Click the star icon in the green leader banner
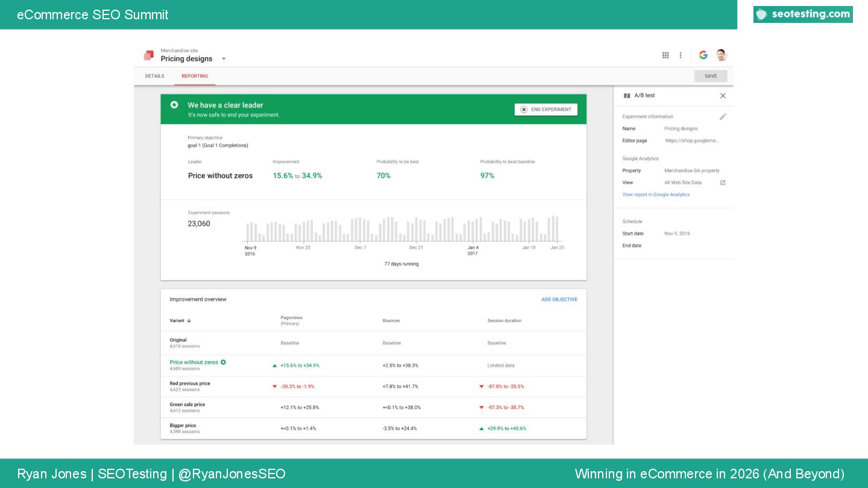The width and height of the screenshot is (868, 488). (174, 105)
